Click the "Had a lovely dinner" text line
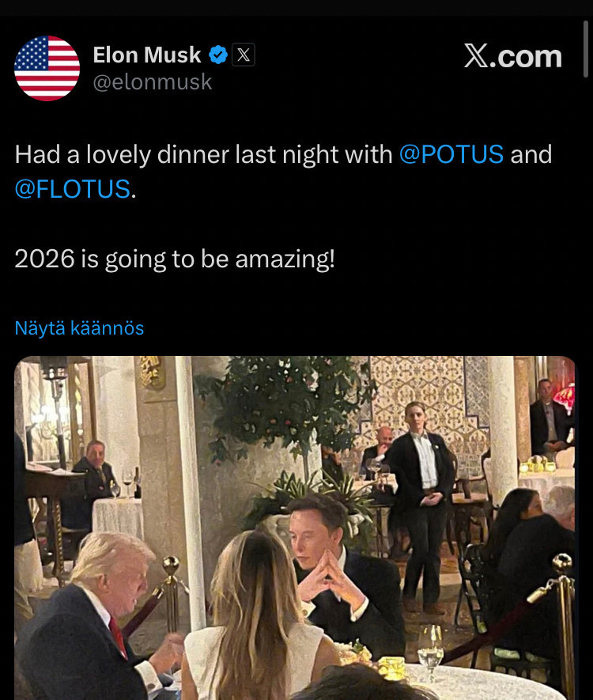This screenshot has height=700, width=593. pyautogui.click(x=203, y=153)
